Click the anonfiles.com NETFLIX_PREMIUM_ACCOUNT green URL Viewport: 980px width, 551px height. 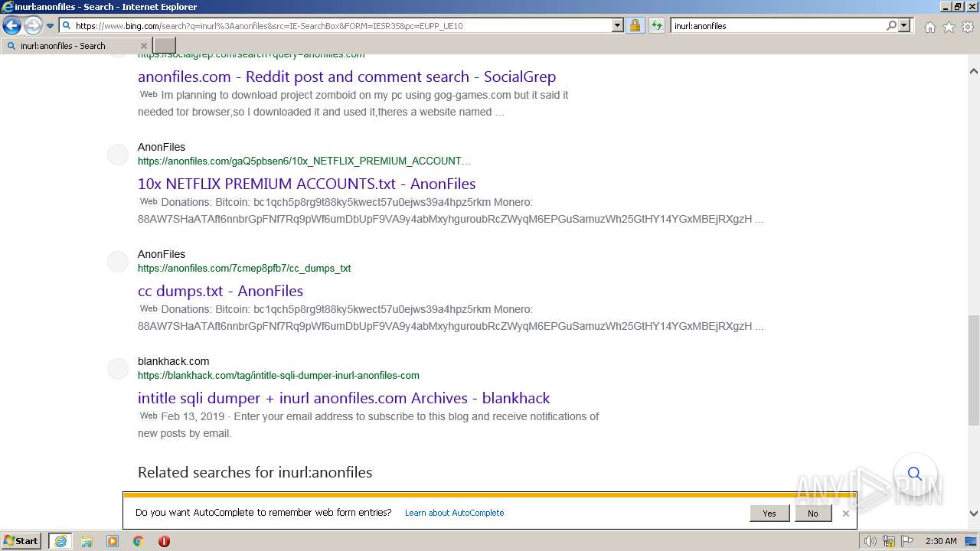[x=304, y=161]
